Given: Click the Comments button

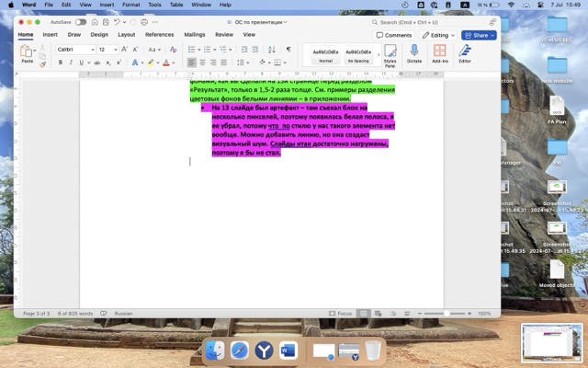Looking at the screenshot, I should coord(394,35).
